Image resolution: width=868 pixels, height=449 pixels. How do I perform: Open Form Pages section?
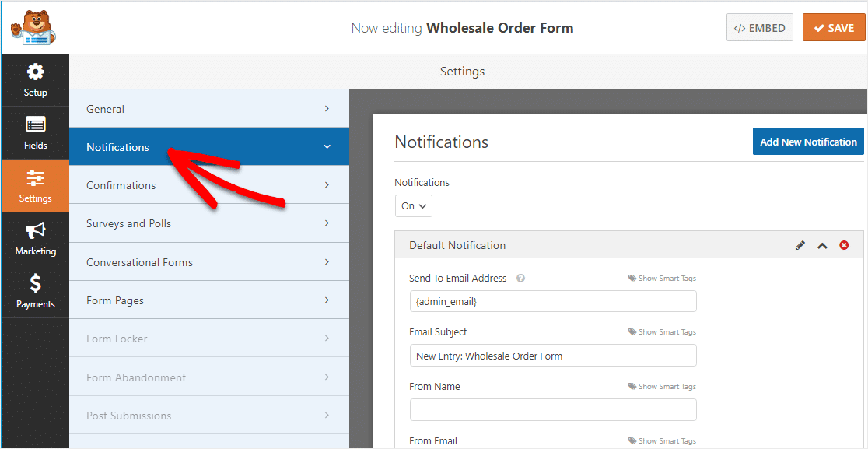(x=209, y=300)
